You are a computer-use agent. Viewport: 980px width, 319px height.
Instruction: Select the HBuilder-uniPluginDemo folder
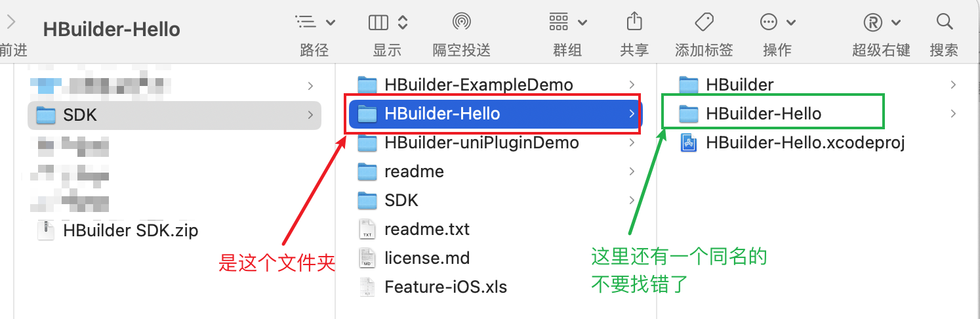495,142
